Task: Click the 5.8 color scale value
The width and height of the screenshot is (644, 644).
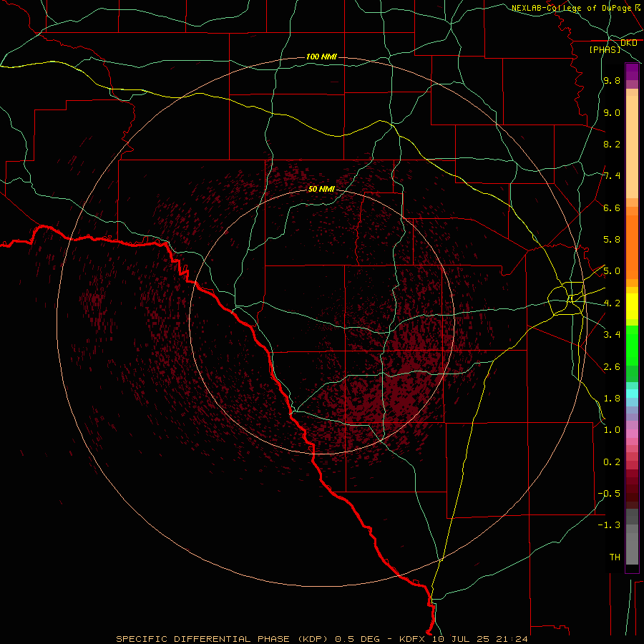Action: coord(612,239)
